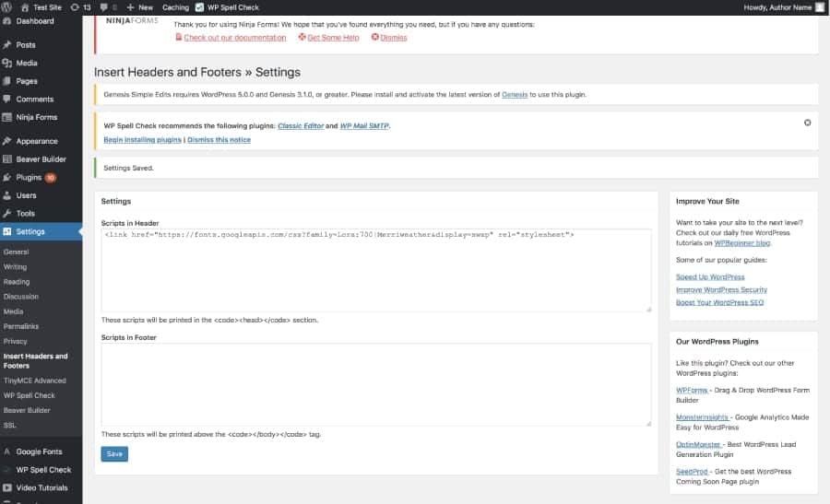Dismiss the WP Spell Check notice

[807, 123]
